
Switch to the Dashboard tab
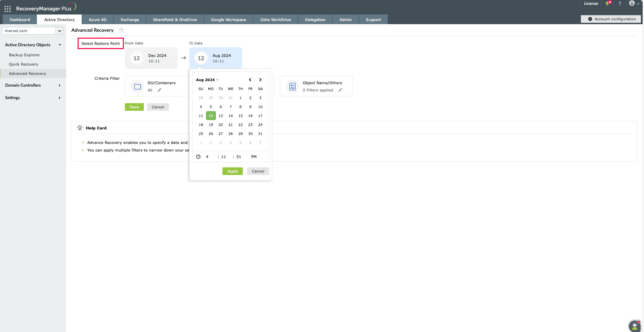pos(20,20)
